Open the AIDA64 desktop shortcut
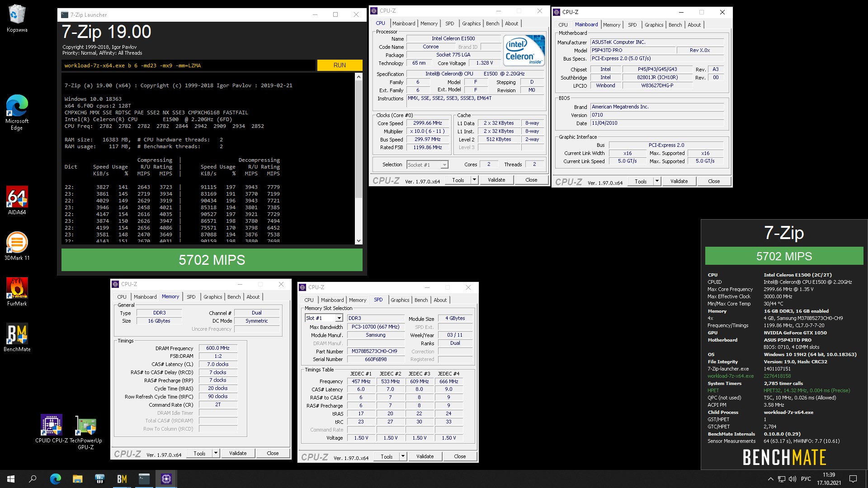 (x=17, y=201)
